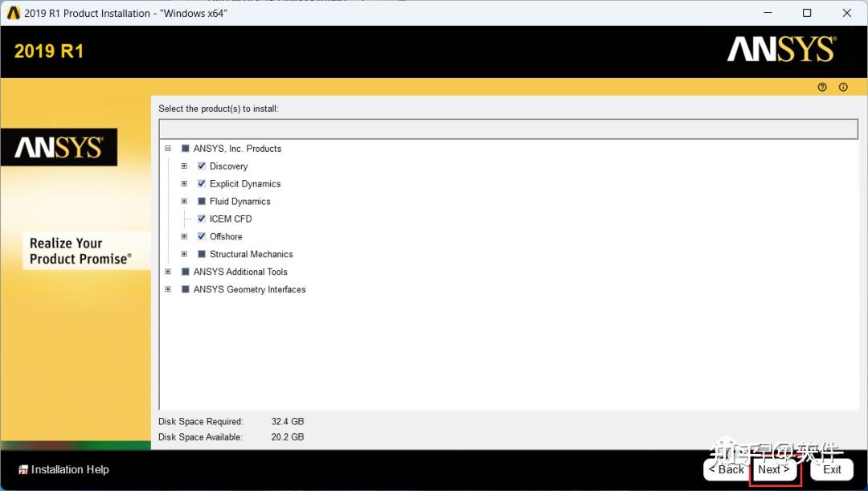Uncheck the Explicit Dynamics checkbox
Screen dimensions: 868x491
(202, 184)
